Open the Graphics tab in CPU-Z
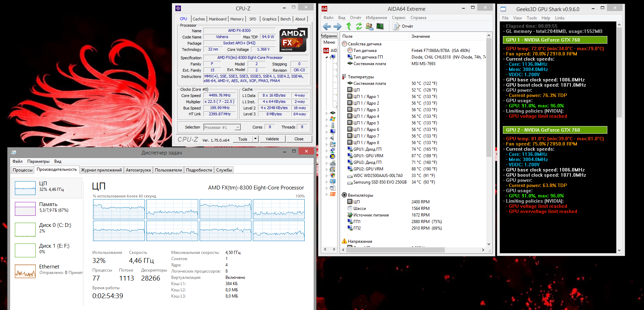 (x=269, y=19)
